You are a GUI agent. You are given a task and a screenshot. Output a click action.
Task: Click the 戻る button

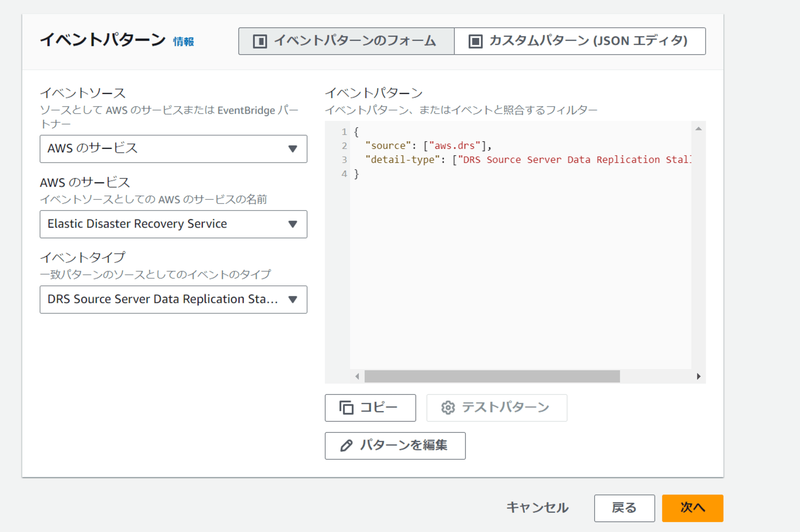[624, 508]
